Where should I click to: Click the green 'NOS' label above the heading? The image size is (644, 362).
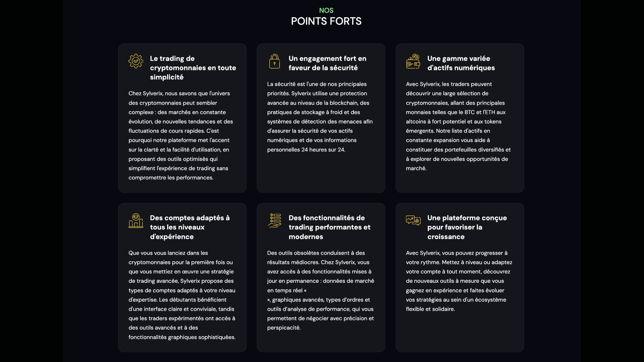point(326,10)
